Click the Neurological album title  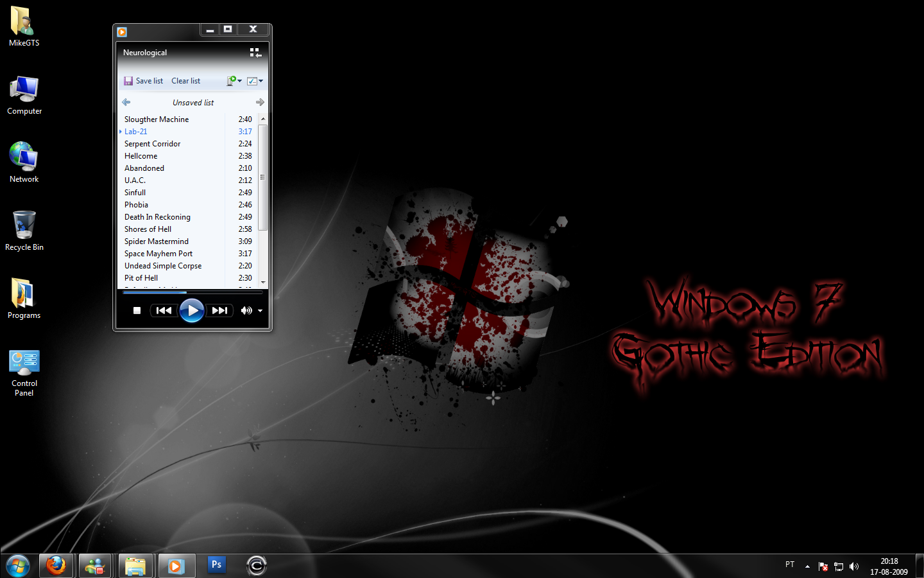[145, 53]
